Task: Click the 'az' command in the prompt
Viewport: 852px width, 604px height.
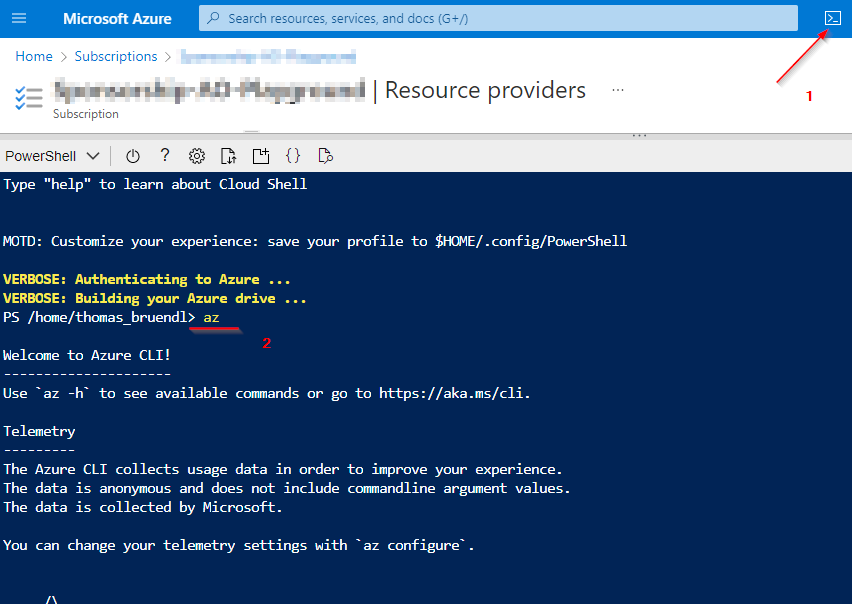Action: click(x=211, y=318)
